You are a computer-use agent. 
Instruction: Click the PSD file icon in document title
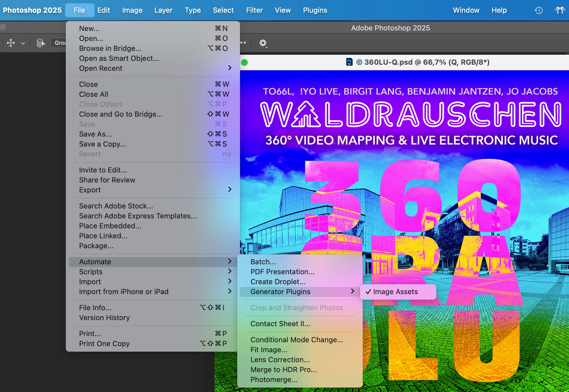(x=349, y=62)
